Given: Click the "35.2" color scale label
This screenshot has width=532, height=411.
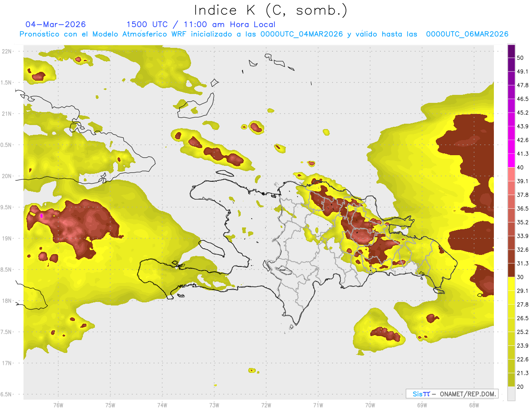Looking at the screenshot, I should click(x=523, y=222).
